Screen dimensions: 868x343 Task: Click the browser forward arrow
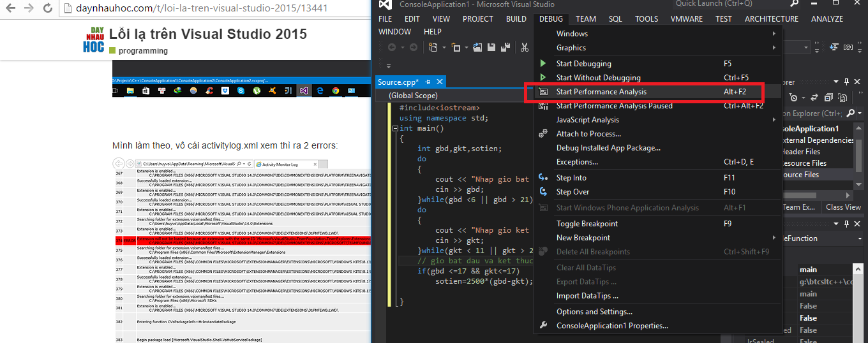coord(29,9)
